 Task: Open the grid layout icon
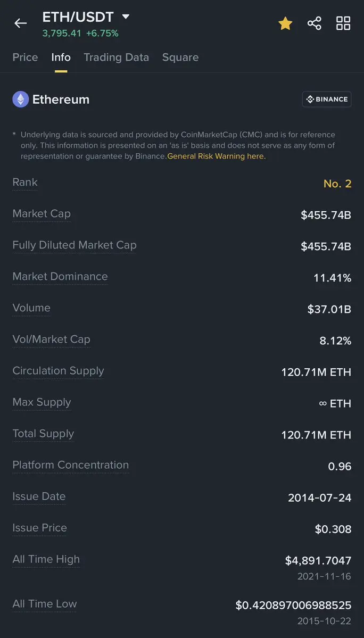[343, 23]
